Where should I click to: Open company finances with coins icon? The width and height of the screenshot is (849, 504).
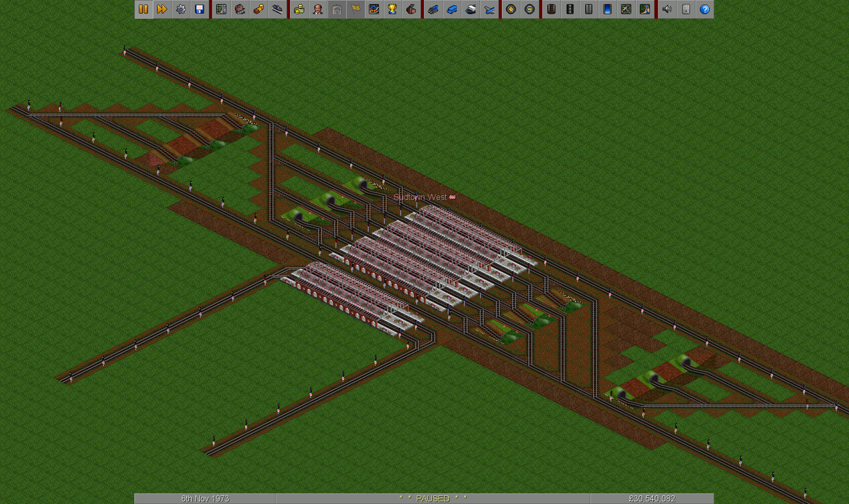pos(299,9)
